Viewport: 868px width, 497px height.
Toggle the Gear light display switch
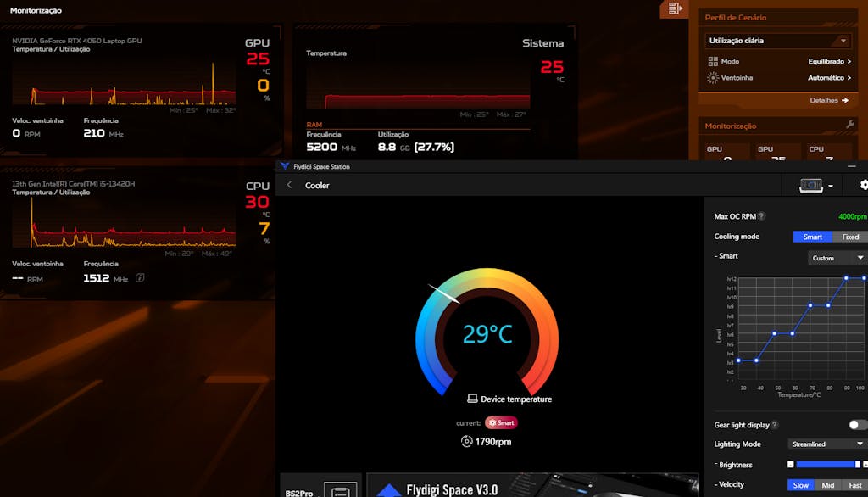coord(857,425)
